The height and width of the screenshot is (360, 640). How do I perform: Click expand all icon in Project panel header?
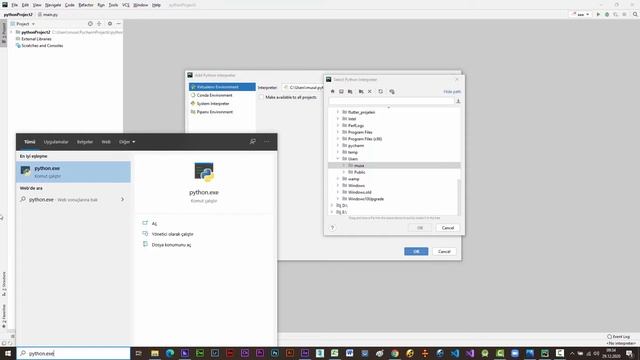99,24
